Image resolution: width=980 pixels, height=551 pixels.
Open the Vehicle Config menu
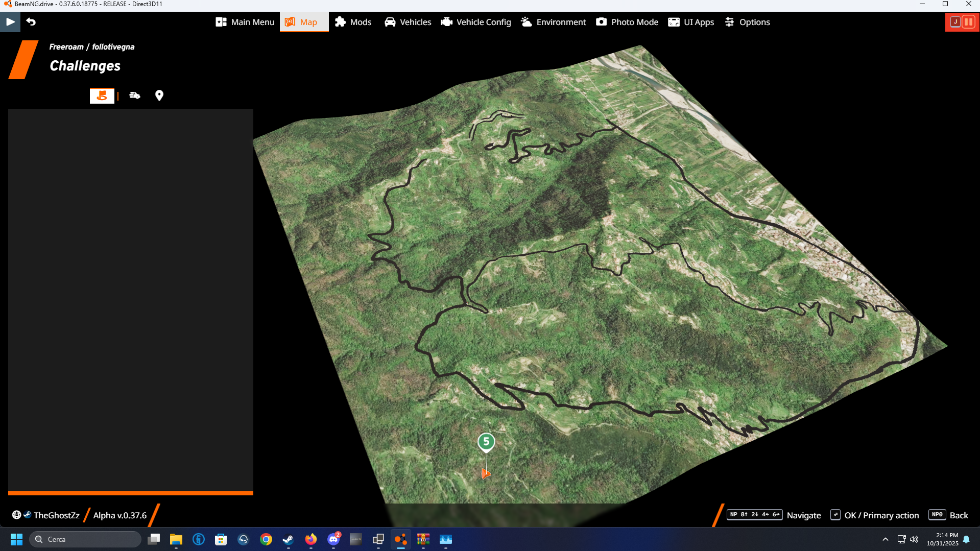475,22
